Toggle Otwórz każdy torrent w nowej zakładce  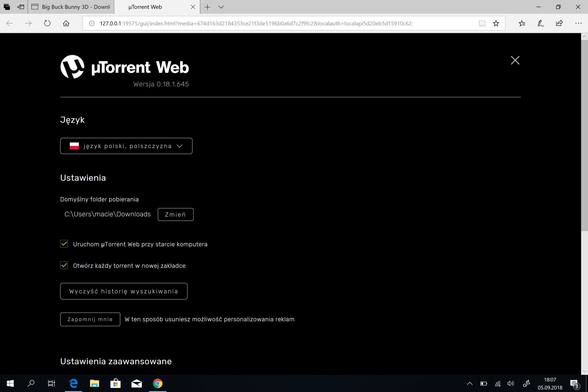point(64,265)
